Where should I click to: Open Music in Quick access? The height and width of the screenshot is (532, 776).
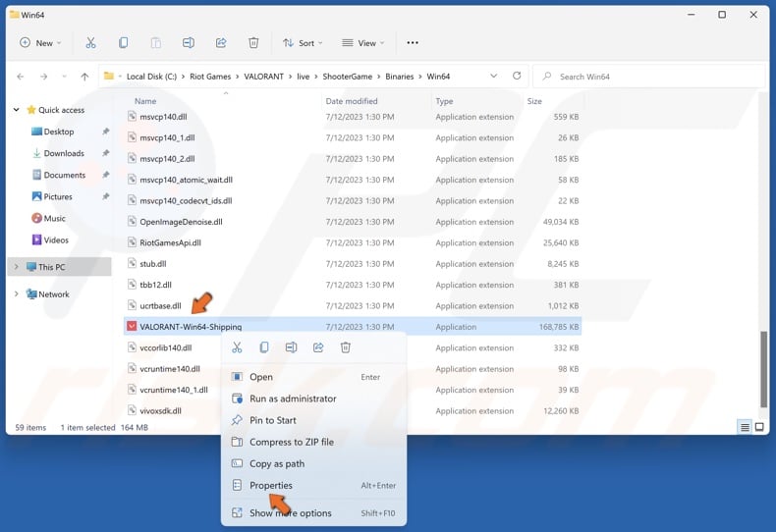pyautogui.click(x=48, y=218)
